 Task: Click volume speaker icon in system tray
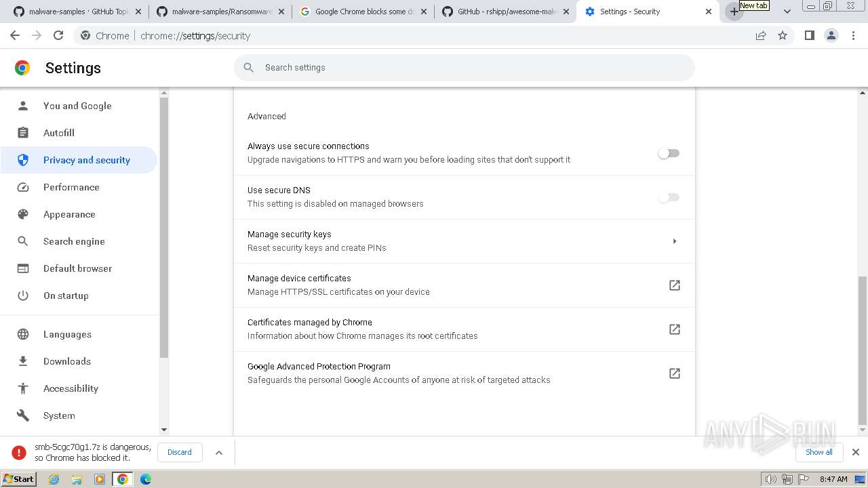pyautogui.click(x=771, y=479)
